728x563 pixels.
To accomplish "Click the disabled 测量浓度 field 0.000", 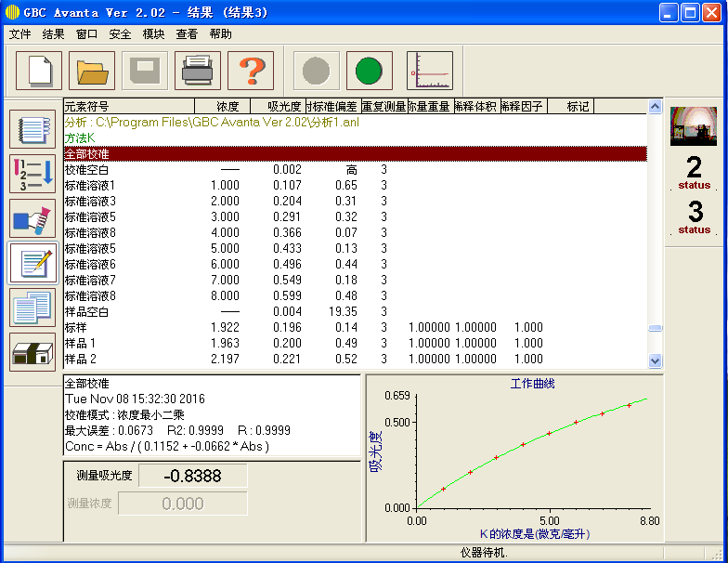I will (x=182, y=504).
